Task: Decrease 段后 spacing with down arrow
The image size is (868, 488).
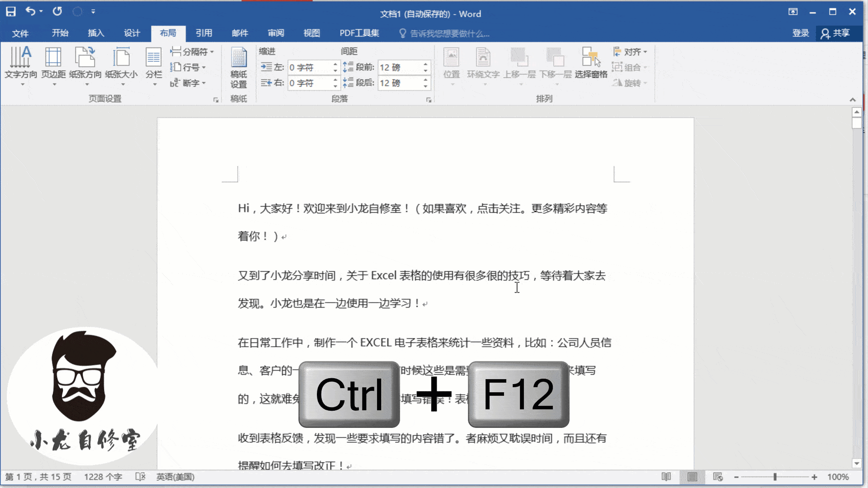Action: [x=426, y=86]
